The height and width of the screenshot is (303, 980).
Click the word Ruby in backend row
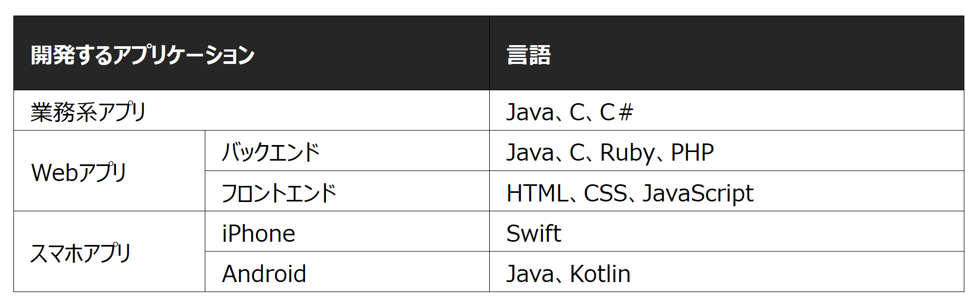tap(627, 154)
